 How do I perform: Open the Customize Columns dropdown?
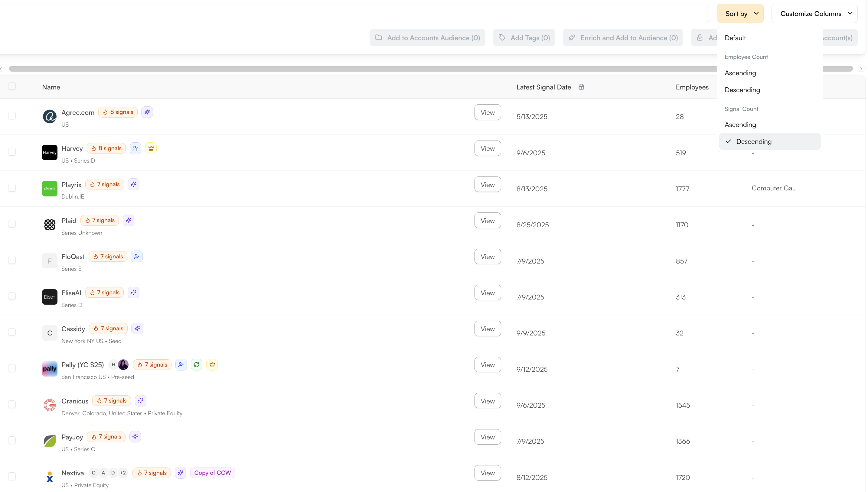(814, 14)
